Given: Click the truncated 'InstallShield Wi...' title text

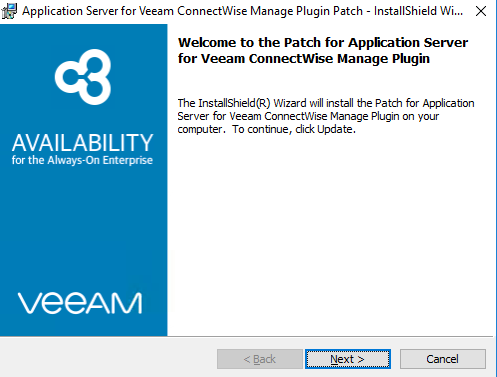Looking at the screenshot, I should [x=418, y=11].
